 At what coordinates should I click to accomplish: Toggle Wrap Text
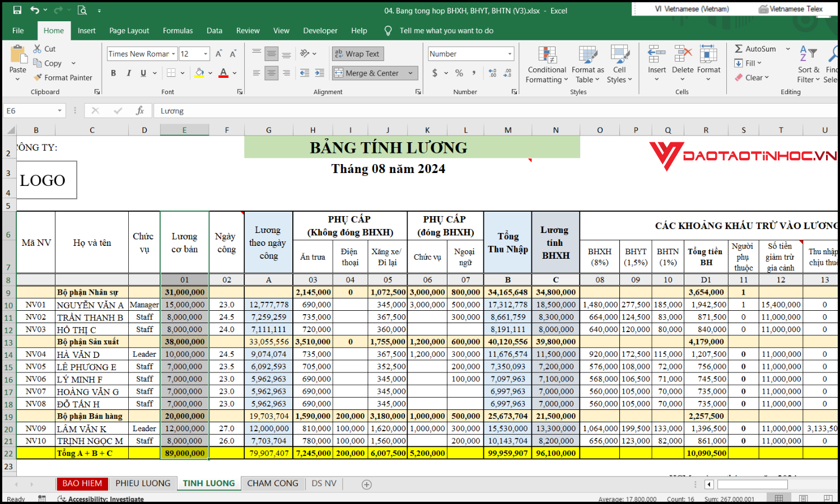(357, 54)
